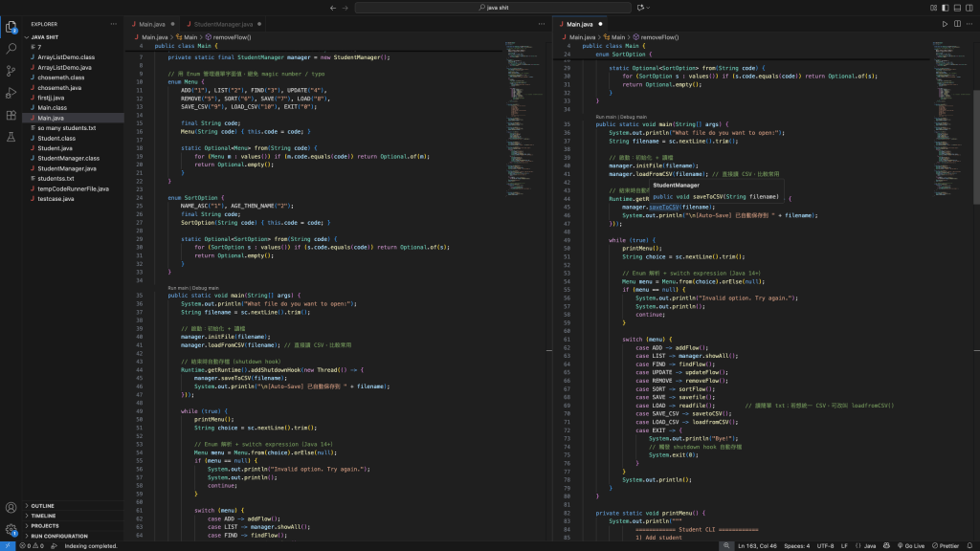980x551 pixels.
Task: Show errors and warnings problems panel
Action: [x=32, y=546]
